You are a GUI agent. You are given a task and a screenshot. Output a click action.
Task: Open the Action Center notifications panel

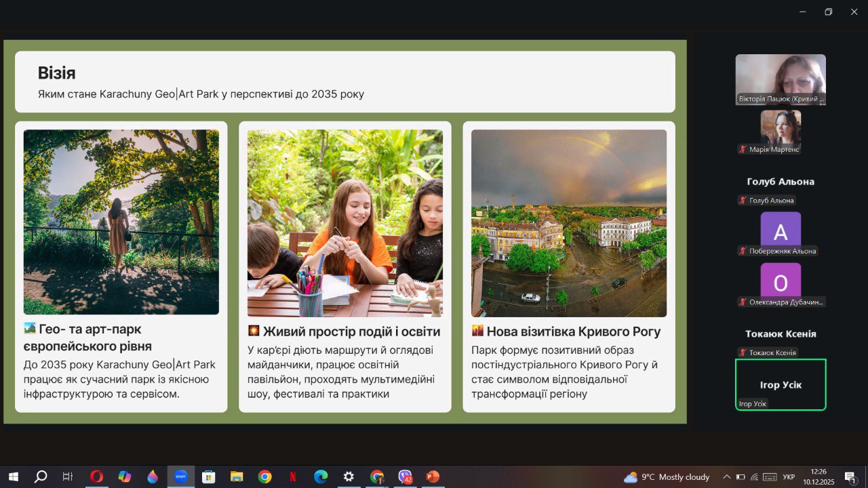pyautogui.click(x=850, y=477)
